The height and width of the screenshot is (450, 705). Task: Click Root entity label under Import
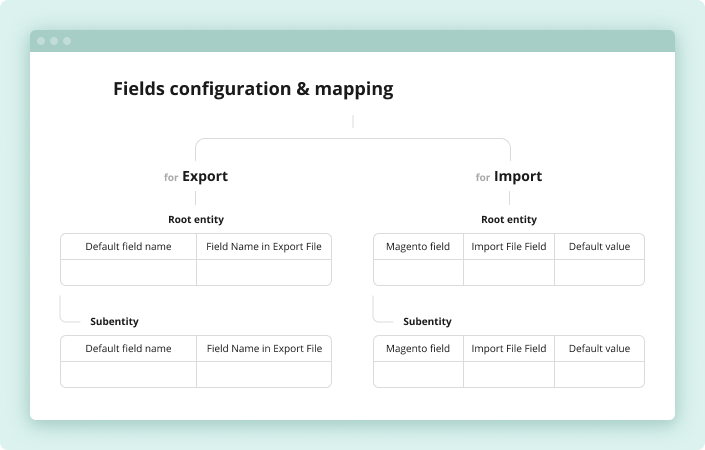coord(509,219)
